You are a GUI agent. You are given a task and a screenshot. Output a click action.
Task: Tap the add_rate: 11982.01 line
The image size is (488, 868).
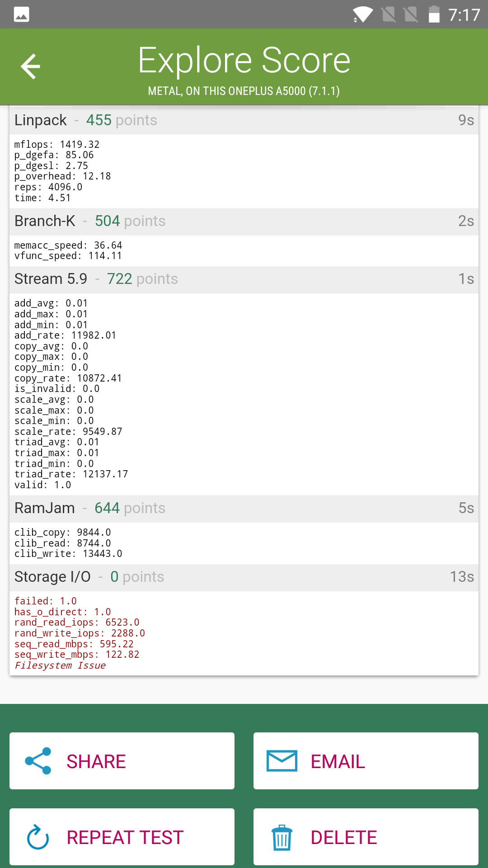[66, 335]
